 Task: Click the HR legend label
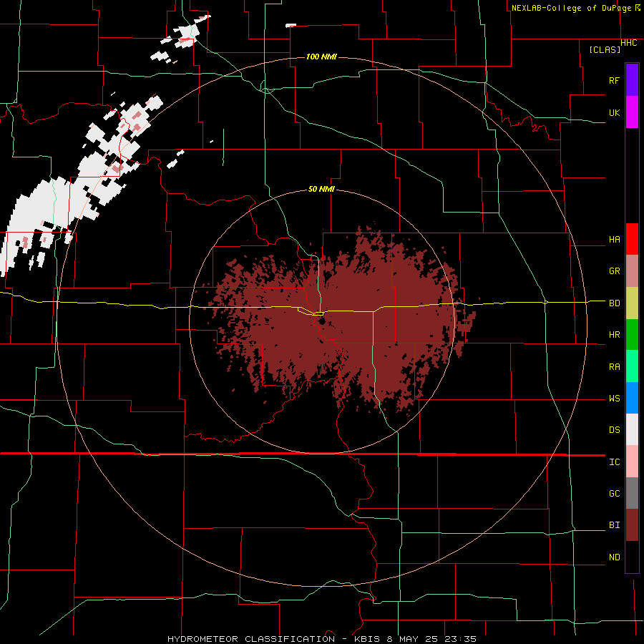614,335
